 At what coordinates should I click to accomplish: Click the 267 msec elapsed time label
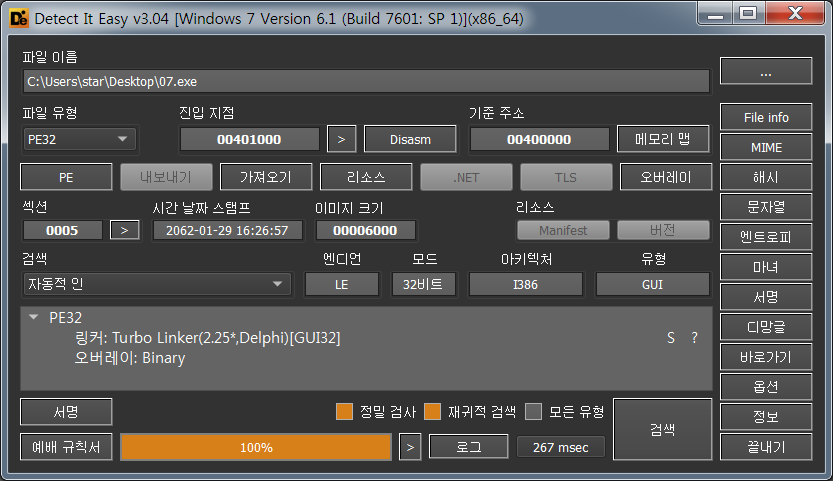(x=560, y=447)
